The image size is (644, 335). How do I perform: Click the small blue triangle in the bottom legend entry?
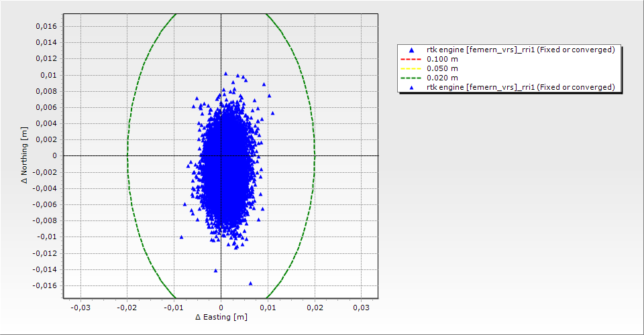(411, 88)
